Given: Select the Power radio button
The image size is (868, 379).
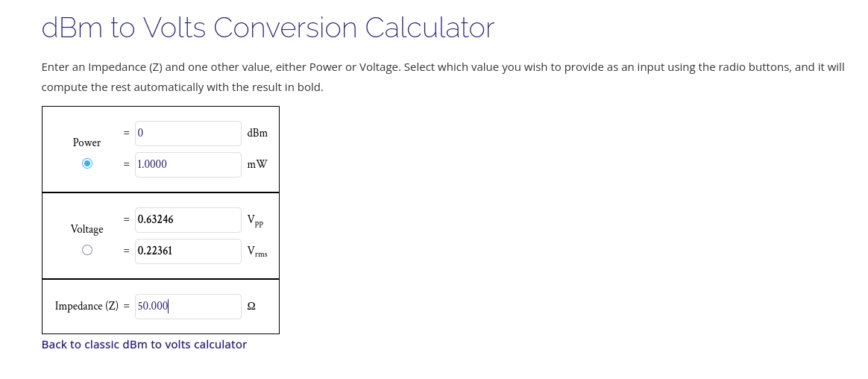Looking at the screenshot, I should pos(87,163).
